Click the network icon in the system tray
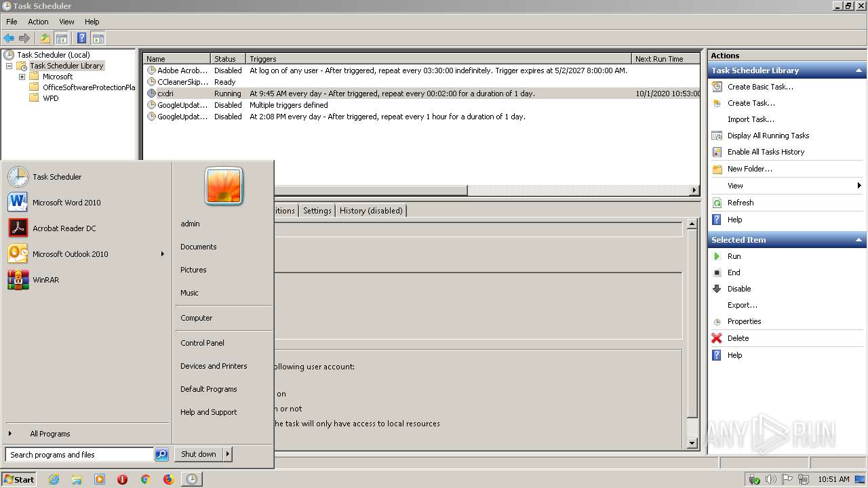Image resolution: width=868 pixels, height=488 pixels. tap(804, 479)
